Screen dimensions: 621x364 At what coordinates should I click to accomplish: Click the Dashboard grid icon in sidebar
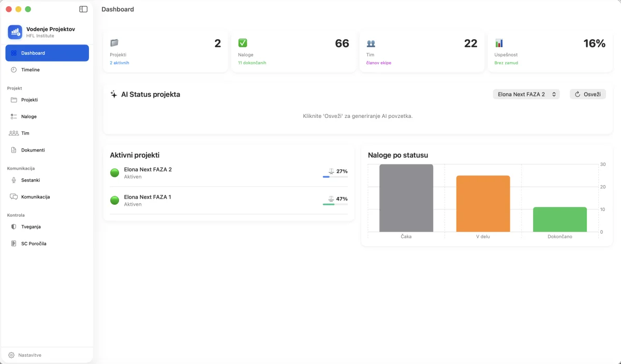click(13, 53)
